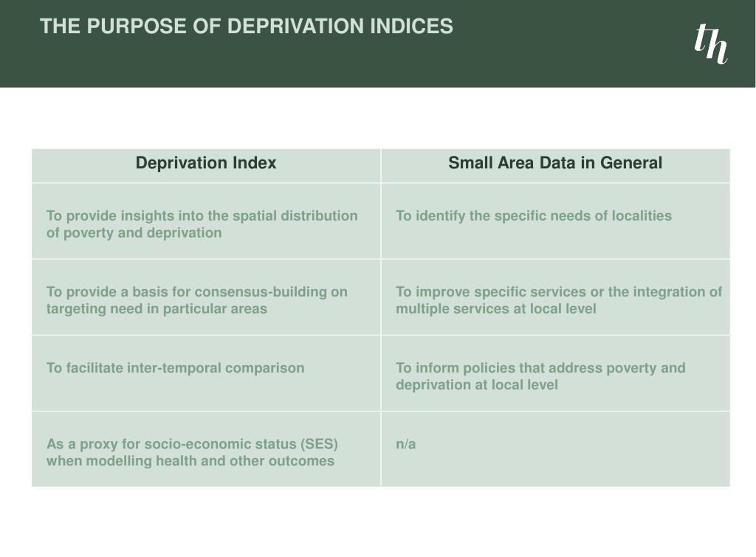Click 'targeting need in particular areas' text line

point(157,309)
